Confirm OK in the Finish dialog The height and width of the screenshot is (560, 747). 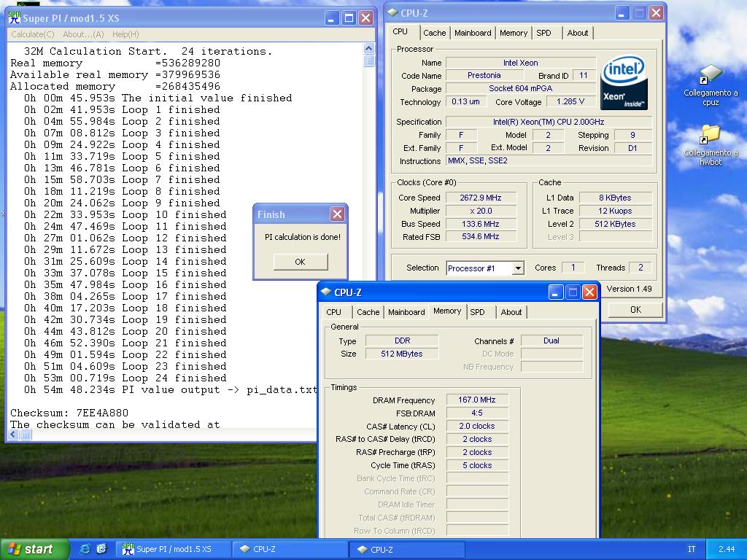click(x=300, y=262)
